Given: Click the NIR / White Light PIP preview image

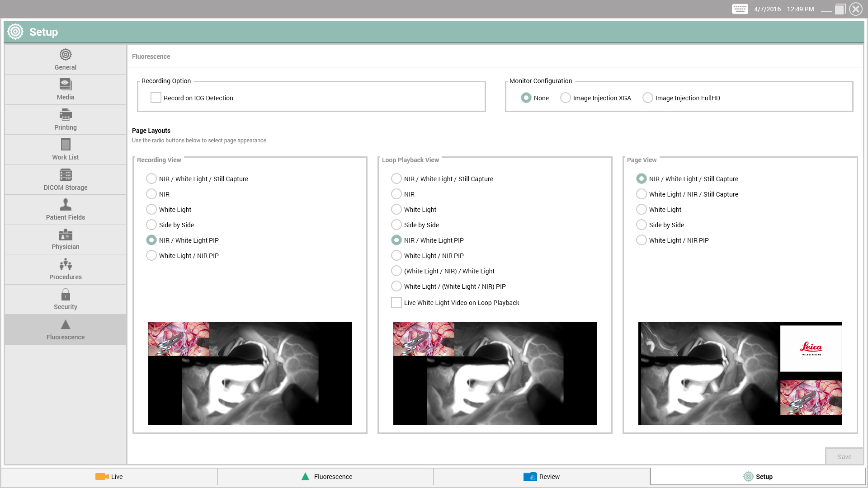Looking at the screenshot, I should (x=250, y=373).
